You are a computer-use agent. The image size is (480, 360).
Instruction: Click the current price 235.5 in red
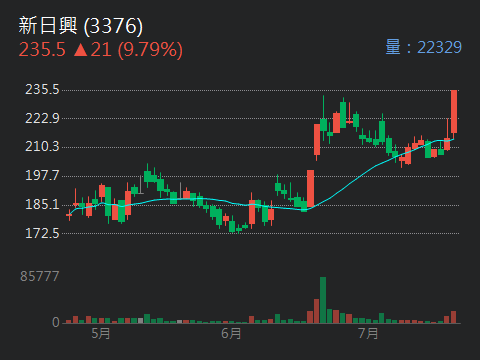pyautogui.click(x=42, y=50)
